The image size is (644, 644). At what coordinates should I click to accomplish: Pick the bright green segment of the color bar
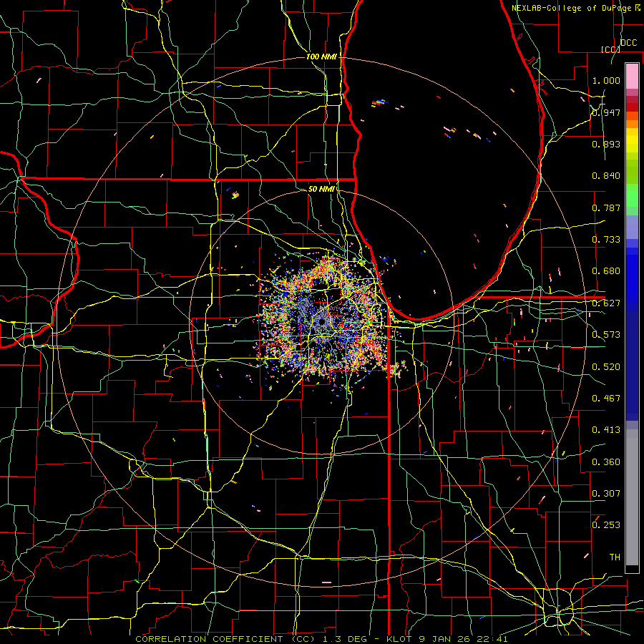(632, 195)
